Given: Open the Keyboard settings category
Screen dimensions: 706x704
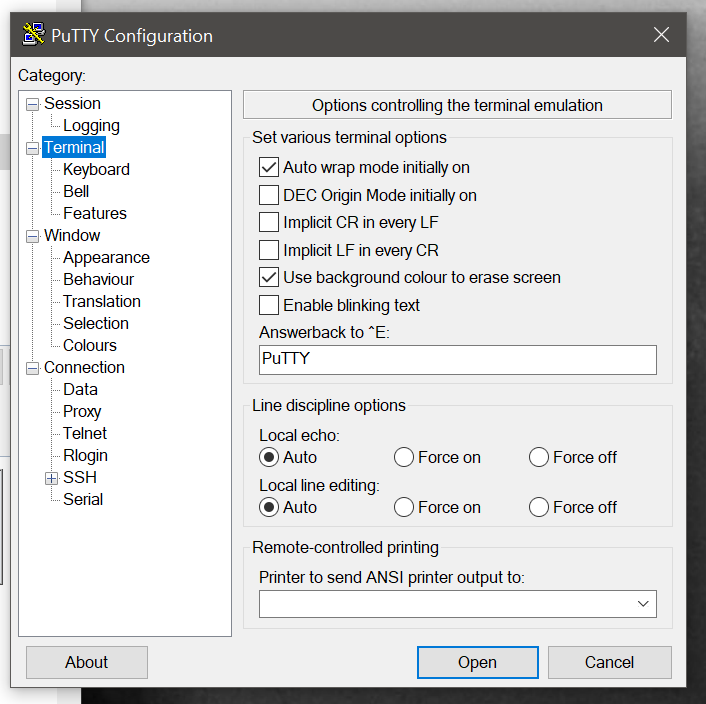Looking at the screenshot, I should (x=96, y=170).
